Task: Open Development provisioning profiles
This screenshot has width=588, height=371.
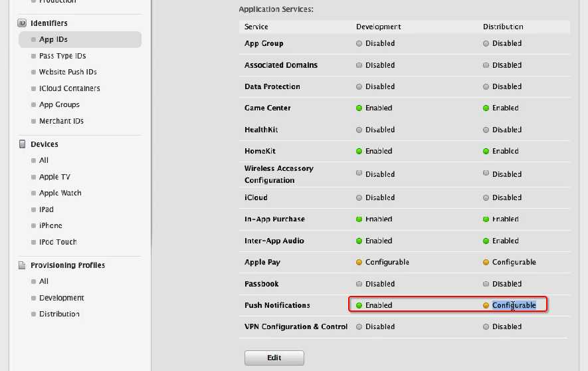Action: [x=61, y=298]
